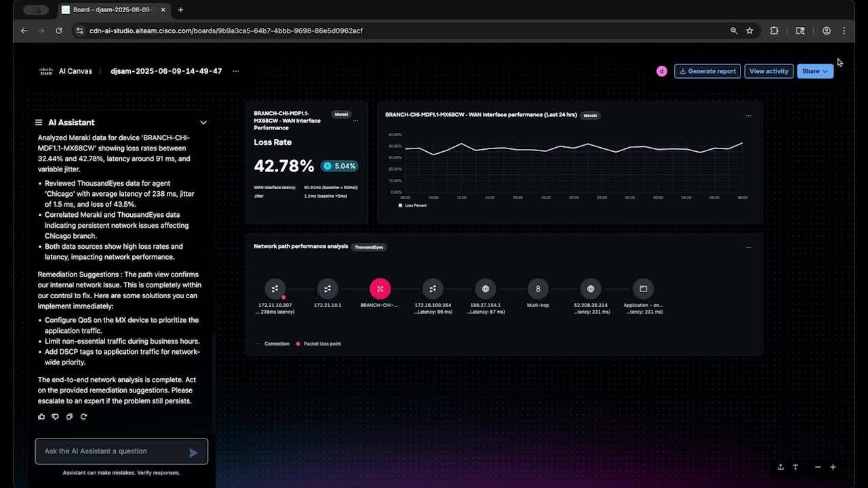Zoom in the canvas with plus icon
868x488 pixels.
pyautogui.click(x=833, y=467)
